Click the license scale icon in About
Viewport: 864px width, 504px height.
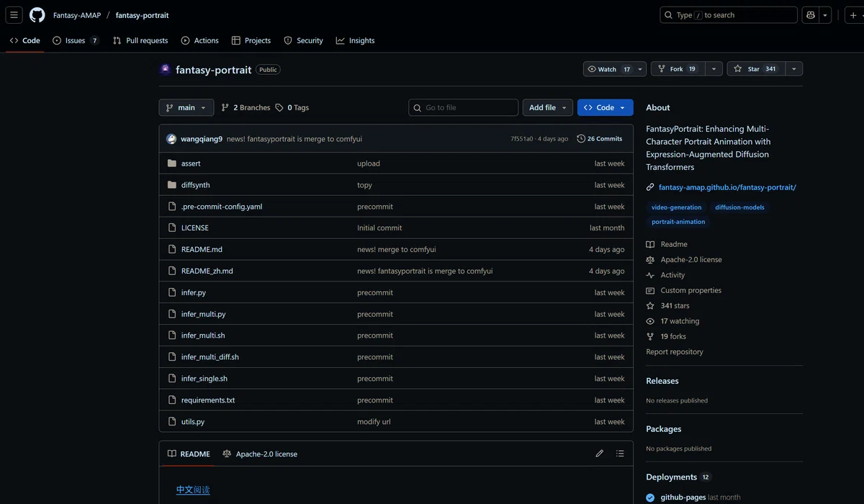(650, 260)
